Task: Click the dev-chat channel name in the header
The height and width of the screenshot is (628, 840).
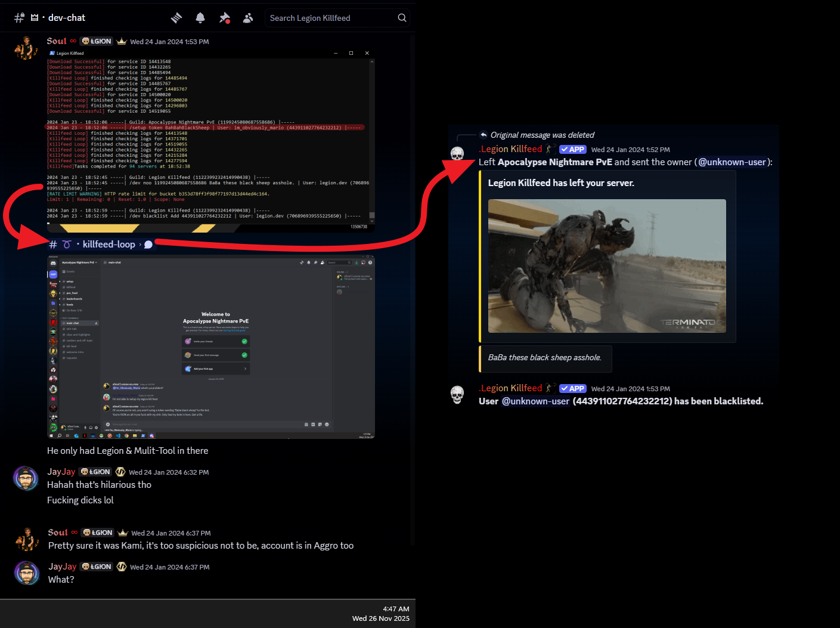Action: [x=67, y=18]
